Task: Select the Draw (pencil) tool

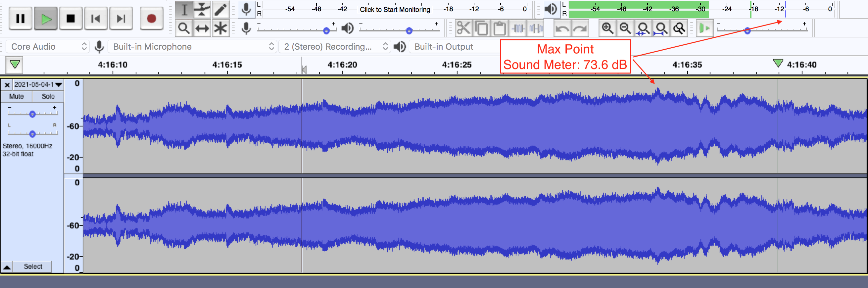Action: point(220,9)
